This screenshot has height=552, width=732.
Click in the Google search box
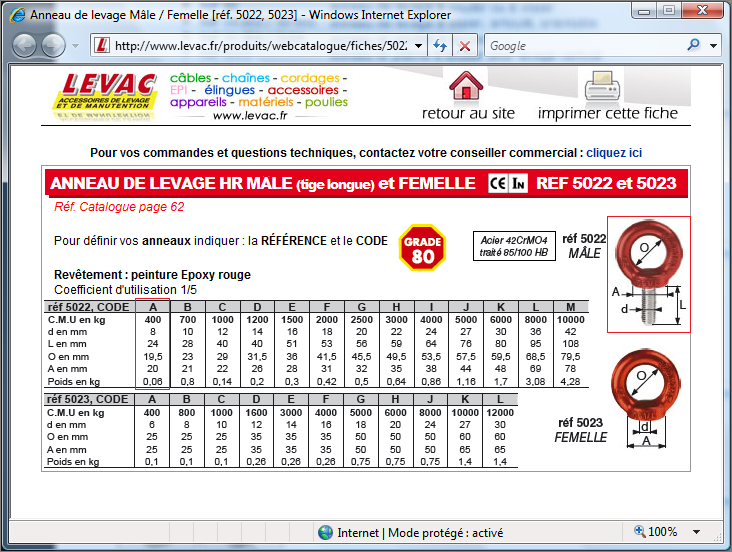pyautogui.click(x=583, y=46)
